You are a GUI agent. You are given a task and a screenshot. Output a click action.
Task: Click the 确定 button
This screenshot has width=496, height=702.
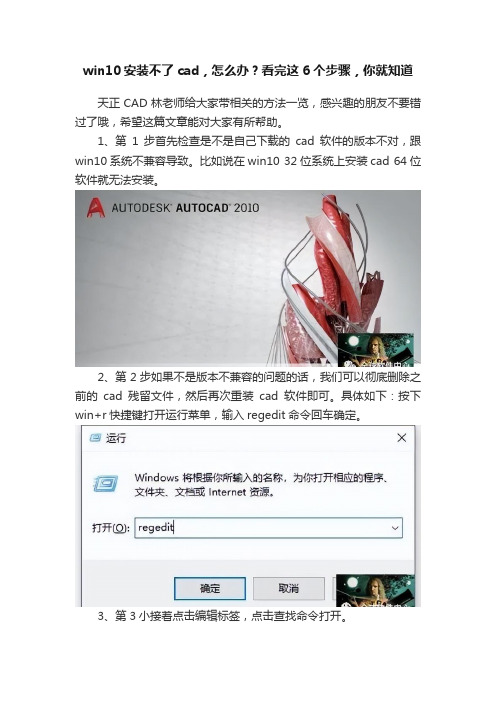210,588
